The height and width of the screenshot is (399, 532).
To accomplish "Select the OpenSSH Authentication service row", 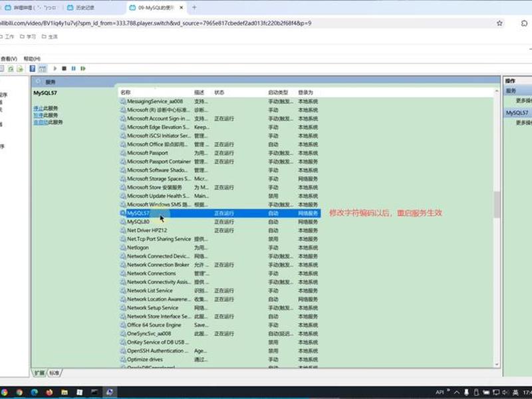I will tap(220, 350).
